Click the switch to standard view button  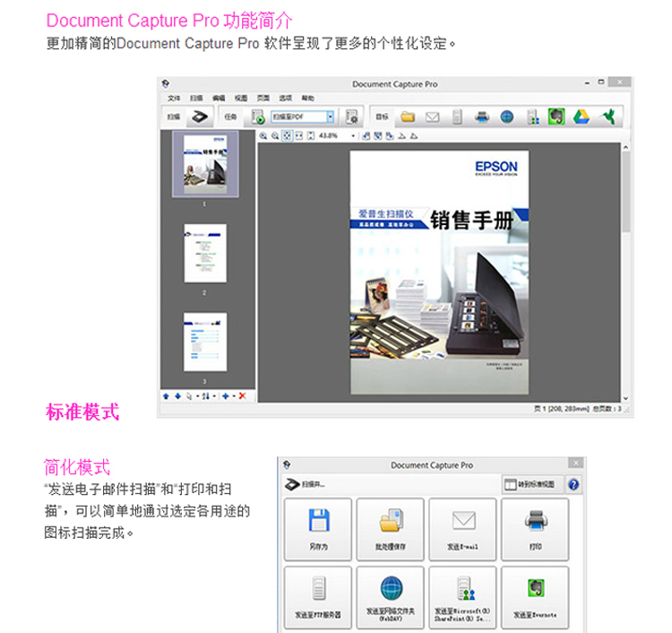pos(532,485)
